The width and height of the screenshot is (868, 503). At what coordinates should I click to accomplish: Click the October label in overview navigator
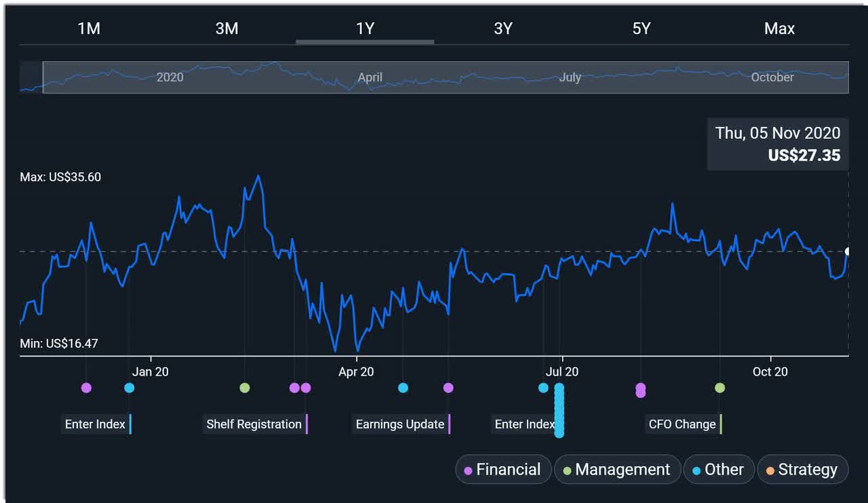(x=772, y=77)
